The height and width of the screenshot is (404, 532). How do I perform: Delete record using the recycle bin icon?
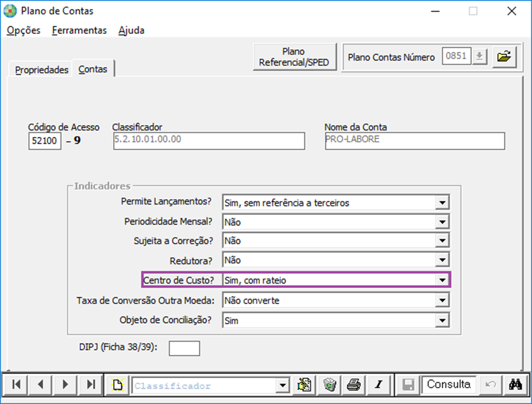[x=329, y=384]
